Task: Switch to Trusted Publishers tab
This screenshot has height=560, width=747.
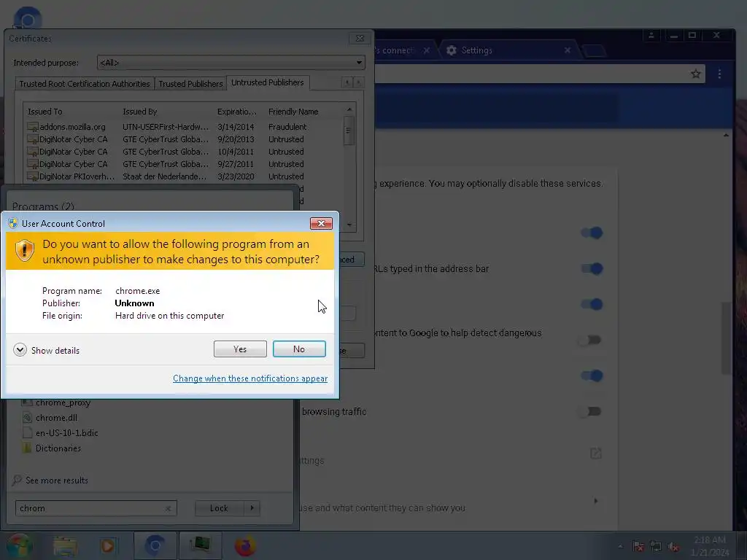Action: coord(190,84)
